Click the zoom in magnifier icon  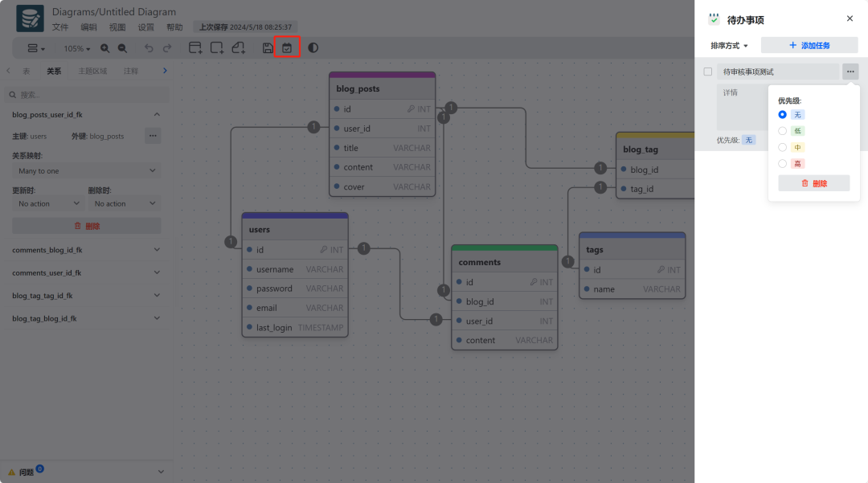(x=104, y=48)
